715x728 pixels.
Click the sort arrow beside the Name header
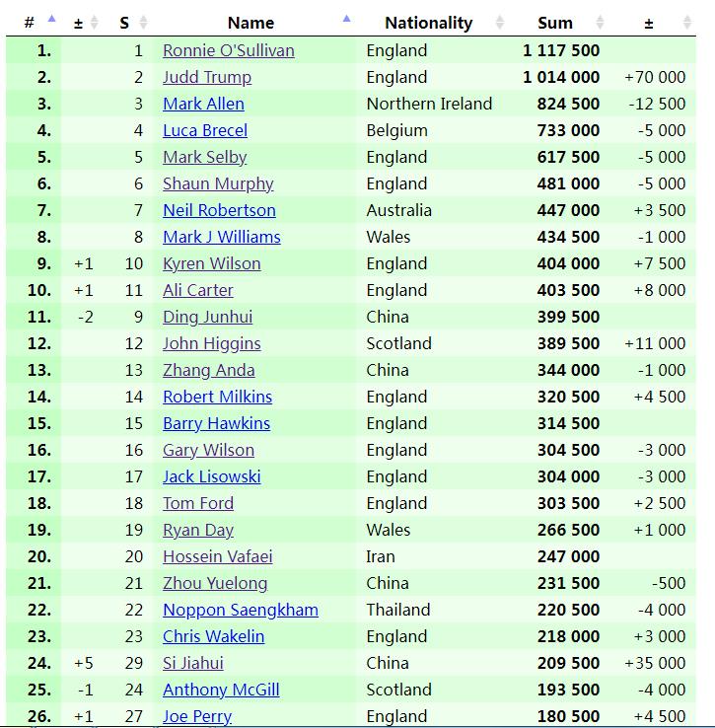pyautogui.click(x=346, y=19)
